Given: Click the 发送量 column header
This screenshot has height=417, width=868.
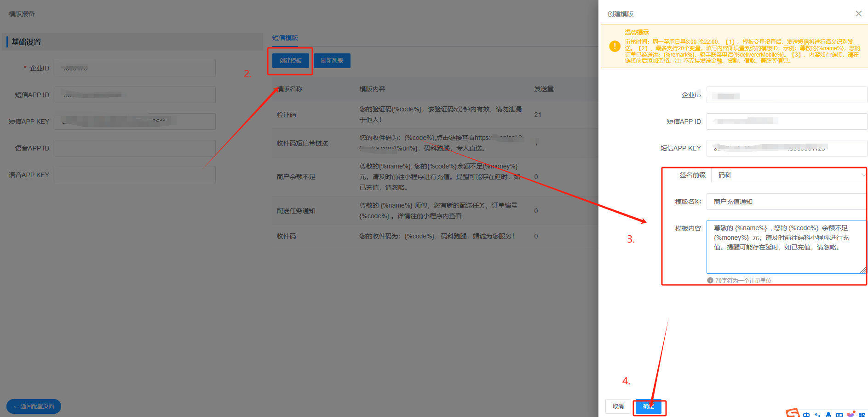Looking at the screenshot, I should (544, 89).
